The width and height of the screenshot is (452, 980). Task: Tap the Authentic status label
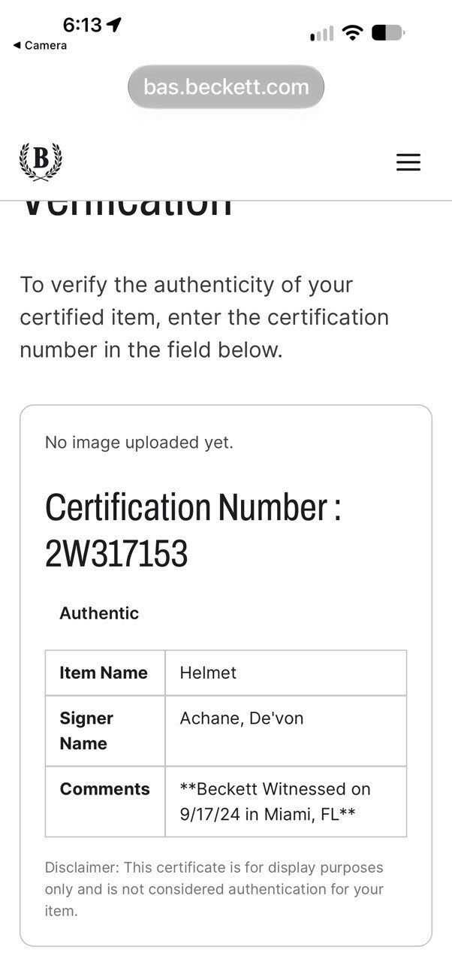(99, 613)
